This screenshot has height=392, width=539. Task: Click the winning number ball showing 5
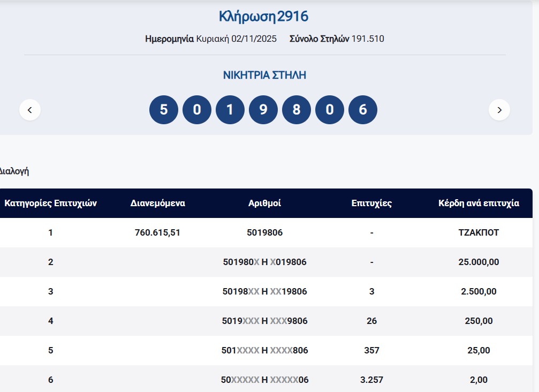[x=164, y=110]
